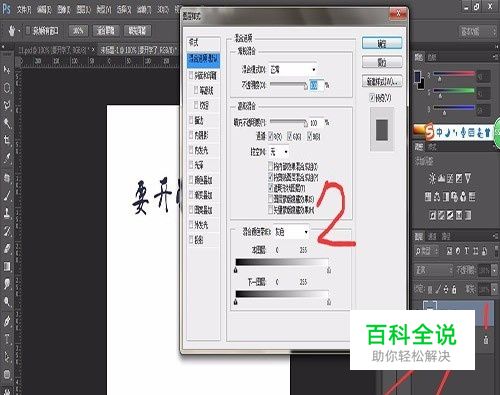Open the 选择 (Select) menu

pos(124,10)
